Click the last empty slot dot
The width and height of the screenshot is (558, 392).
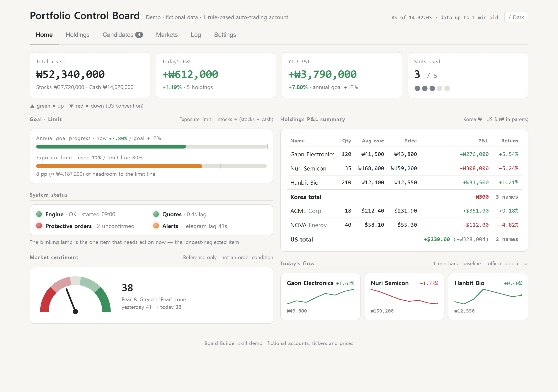click(x=447, y=88)
